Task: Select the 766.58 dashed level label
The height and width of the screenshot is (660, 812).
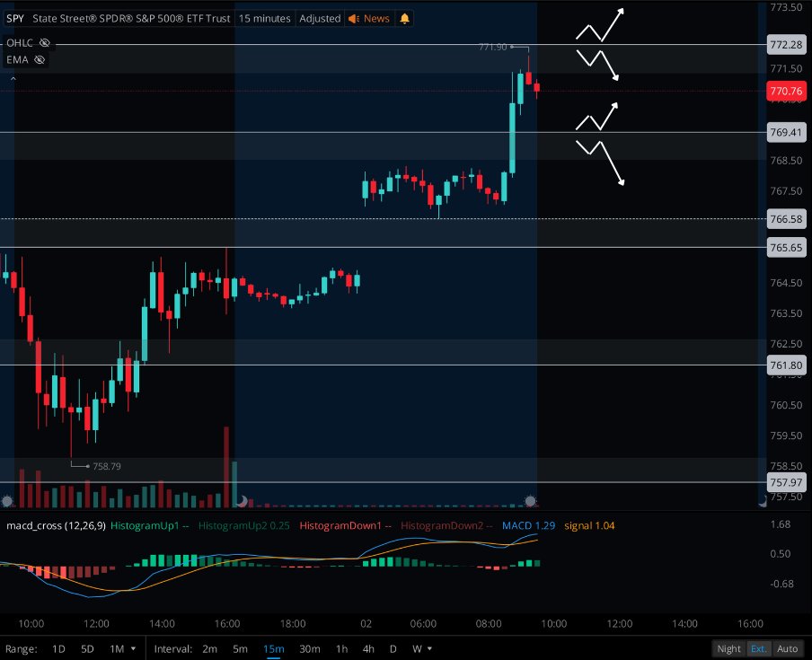Action: (x=786, y=219)
